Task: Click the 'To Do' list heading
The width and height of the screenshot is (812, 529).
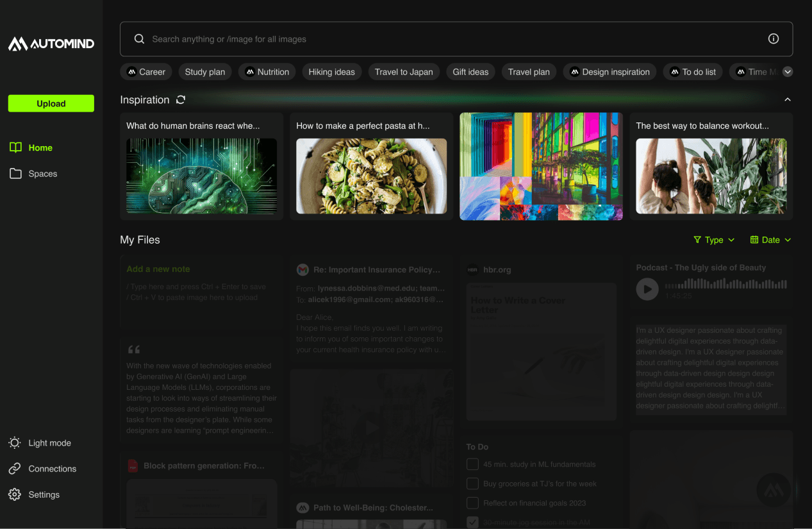Action: click(x=477, y=447)
